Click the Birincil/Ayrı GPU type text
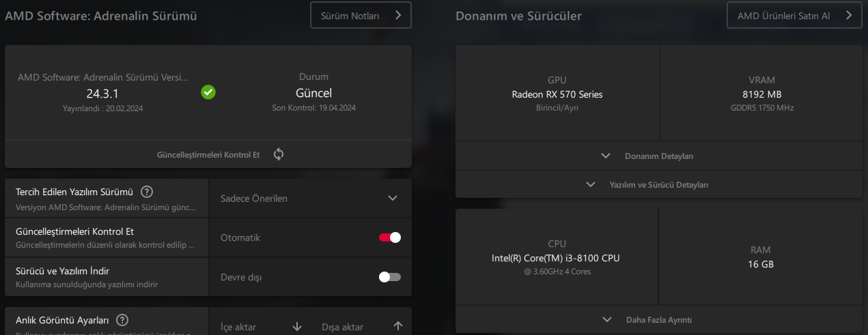868x335 pixels. (557, 107)
